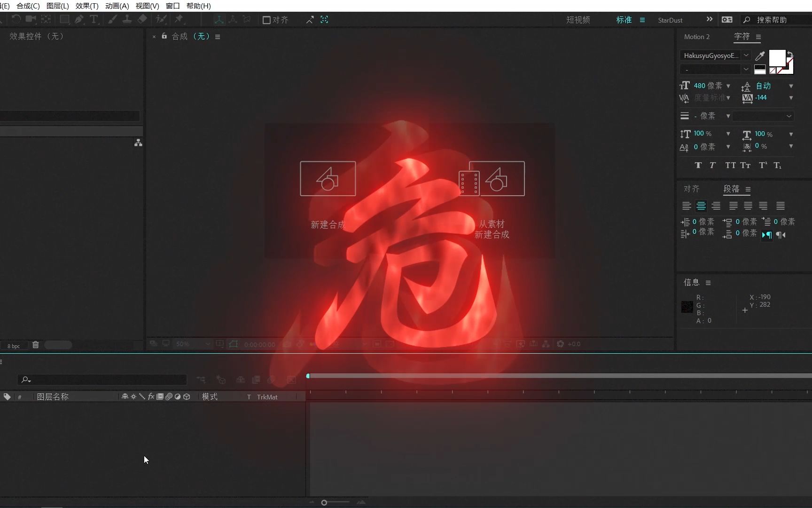Click the layer search field in the timeline

(x=102, y=380)
